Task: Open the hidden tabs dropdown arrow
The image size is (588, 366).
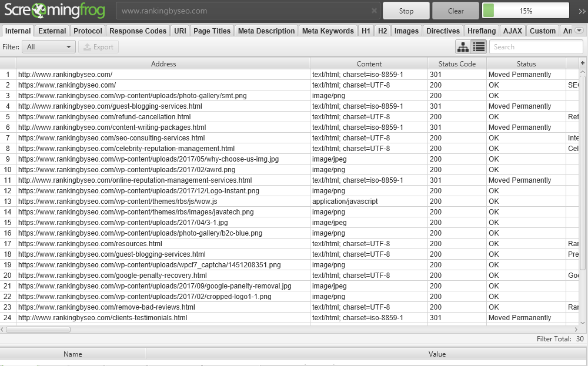Action: pyautogui.click(x=579, y=31)
